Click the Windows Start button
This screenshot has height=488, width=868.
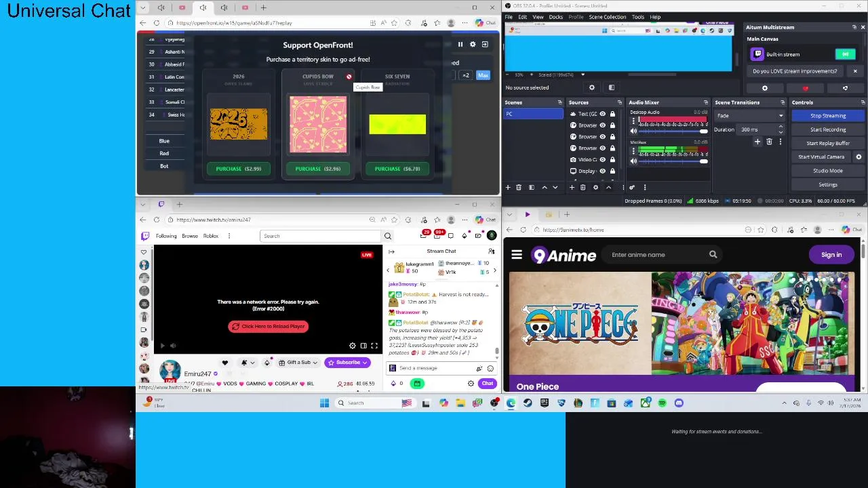coord(324,403)
